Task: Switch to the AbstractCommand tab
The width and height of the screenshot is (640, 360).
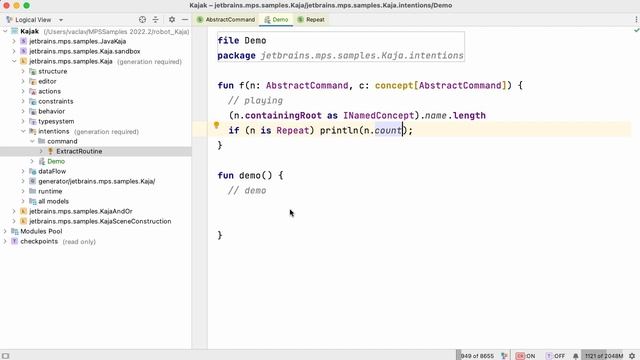Action: coord(226,20)
